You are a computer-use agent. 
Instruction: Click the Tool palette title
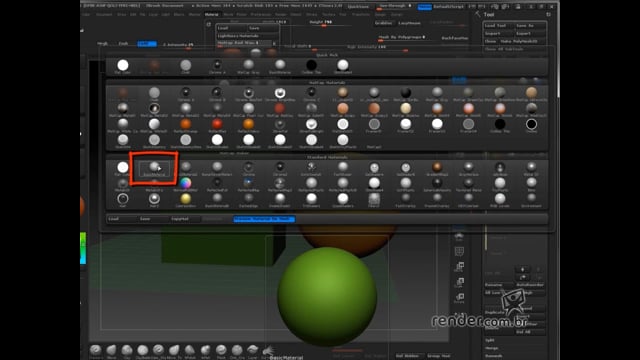pos(489,14)
